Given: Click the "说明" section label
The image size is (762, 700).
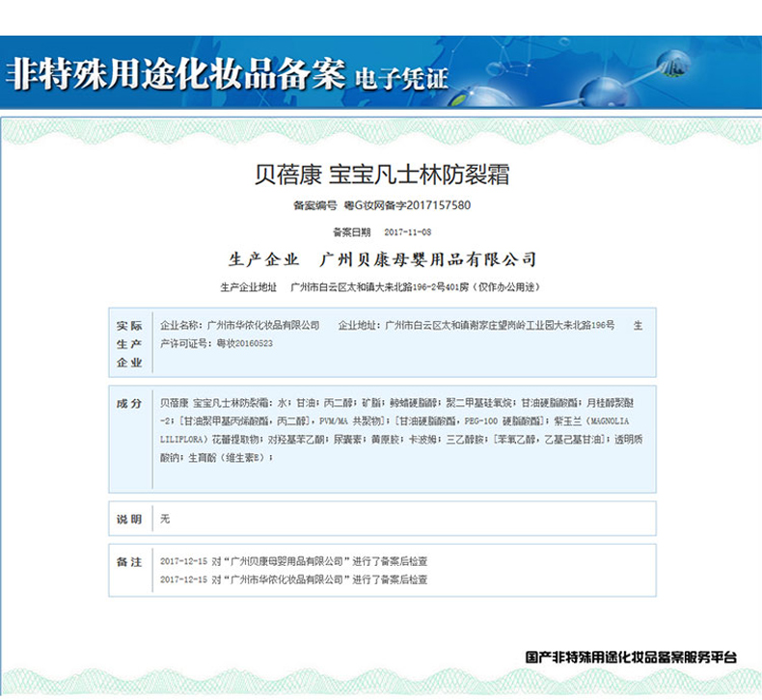Looking at the screenshot, I should tap(129, 520).
